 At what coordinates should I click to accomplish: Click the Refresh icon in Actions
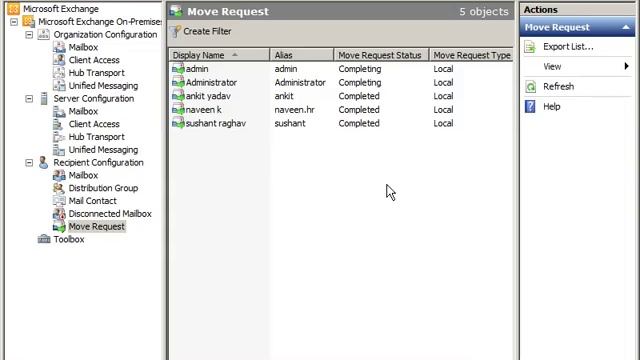pos(530,87)
